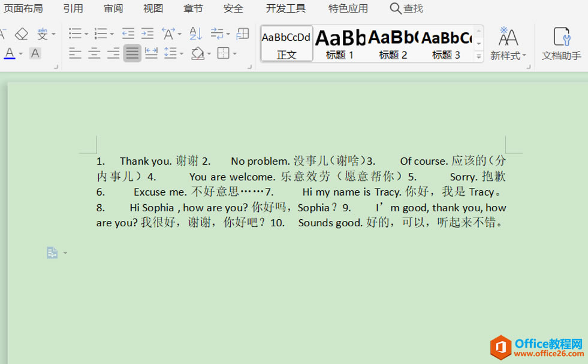The height and width of the screenshot is (364, 588).
Task: Click the Chinese typesetting (A with arrows) icon
Action: (x=168, y=34)
